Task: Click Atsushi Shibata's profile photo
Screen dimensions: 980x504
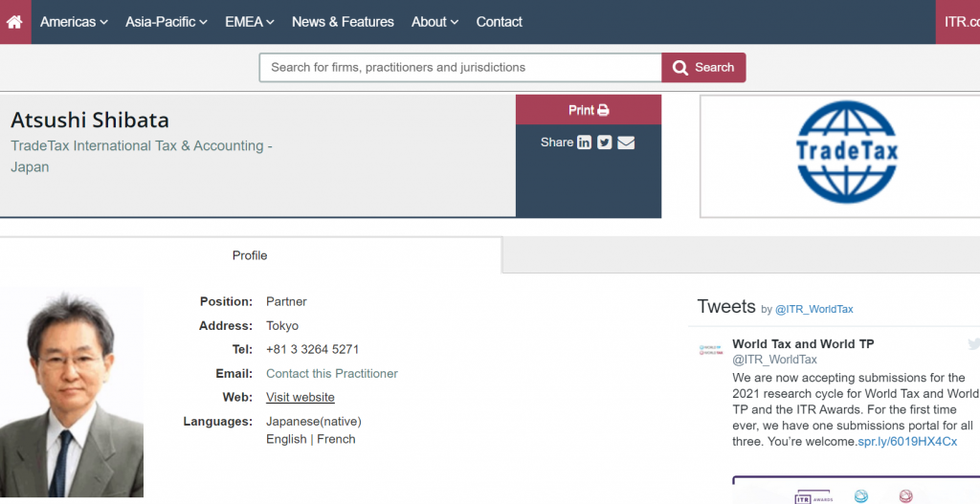Action: [x=72, y=392]
